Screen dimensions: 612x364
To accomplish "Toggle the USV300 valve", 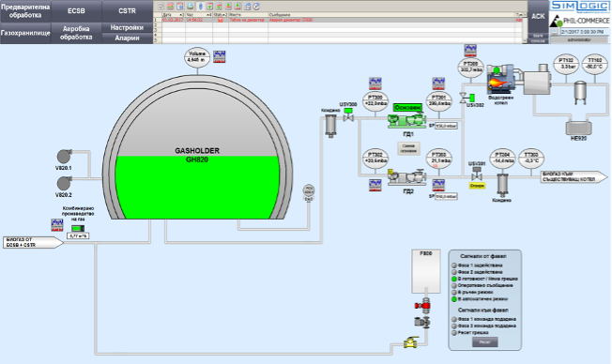I will [348, 114].
